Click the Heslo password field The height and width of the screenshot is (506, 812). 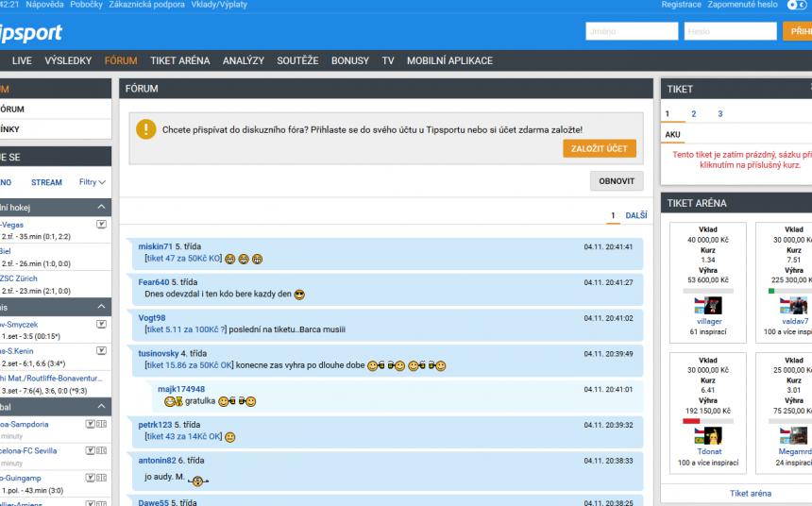pos(730,31)
